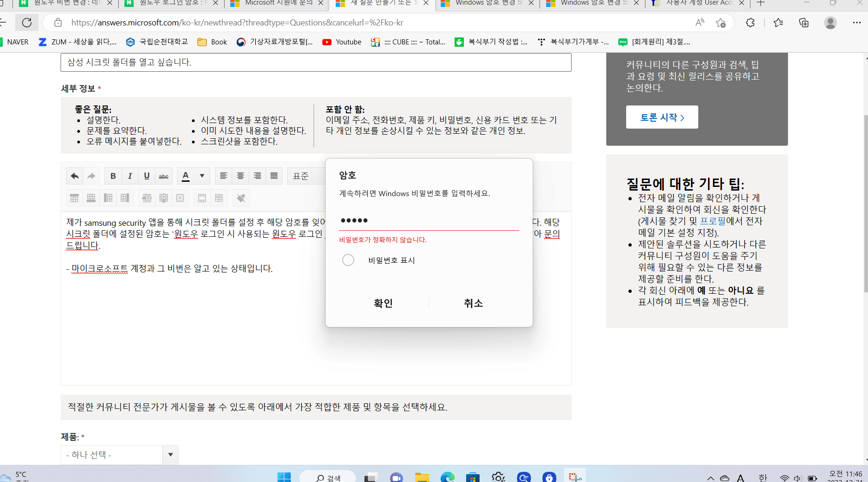The image size is (868, 482).
Task: Open the 표준 paragraph style dropdown
Action: point(307,176)
